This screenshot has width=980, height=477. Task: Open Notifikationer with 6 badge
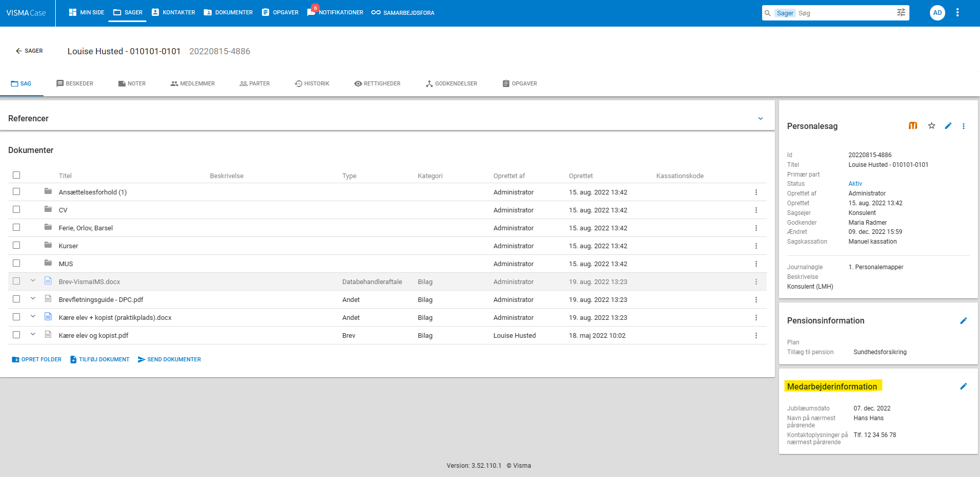pos(335,12)
